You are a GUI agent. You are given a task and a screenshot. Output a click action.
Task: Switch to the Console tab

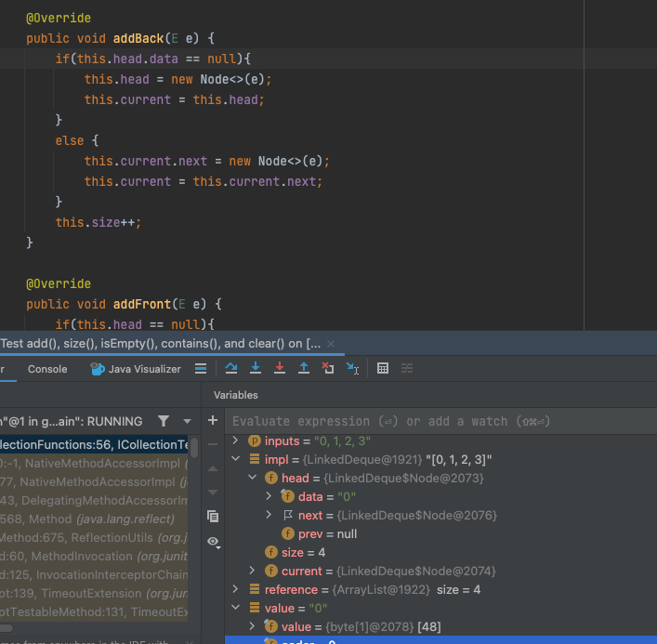tap(47, 369)
